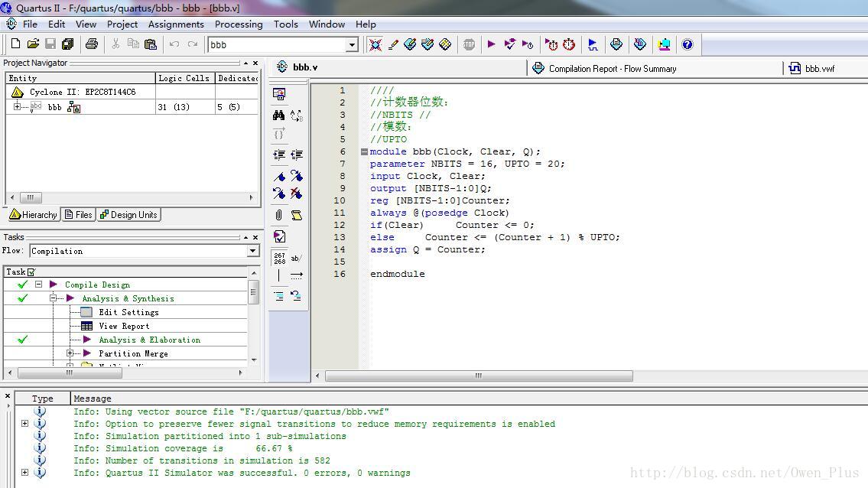Collapse the module bbb code fold marker
868x488 pixels.
pos(364,151)
